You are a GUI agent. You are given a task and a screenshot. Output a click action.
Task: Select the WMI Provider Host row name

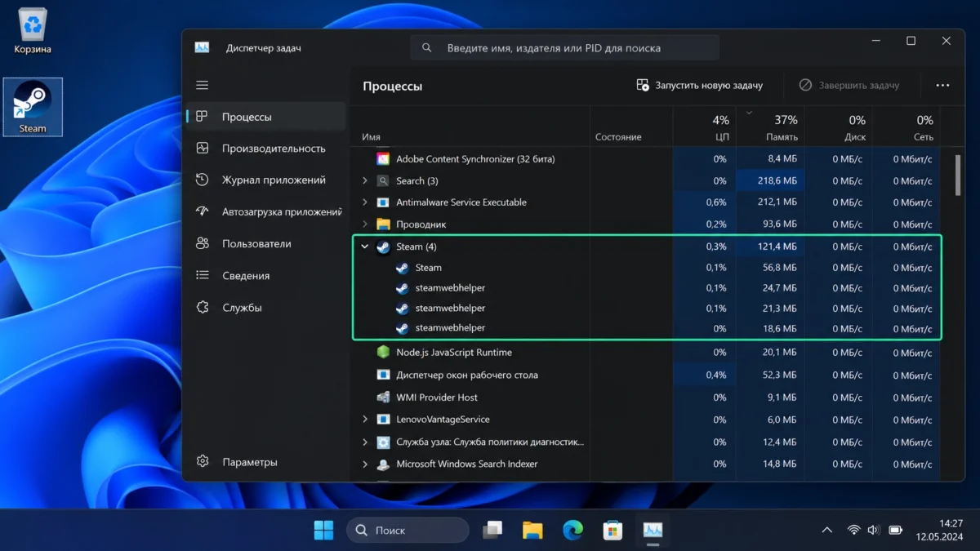coord(437,398)
